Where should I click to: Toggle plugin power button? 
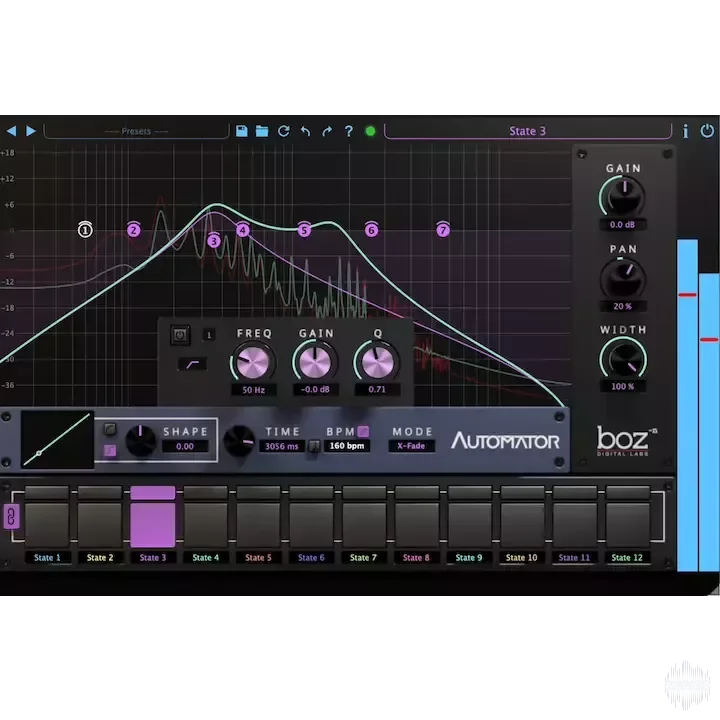707,131
